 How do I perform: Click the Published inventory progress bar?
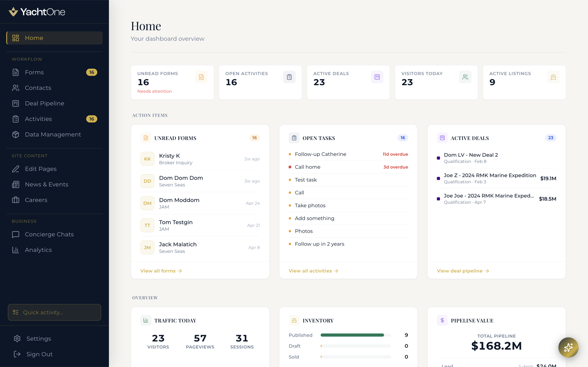point(356,335)
